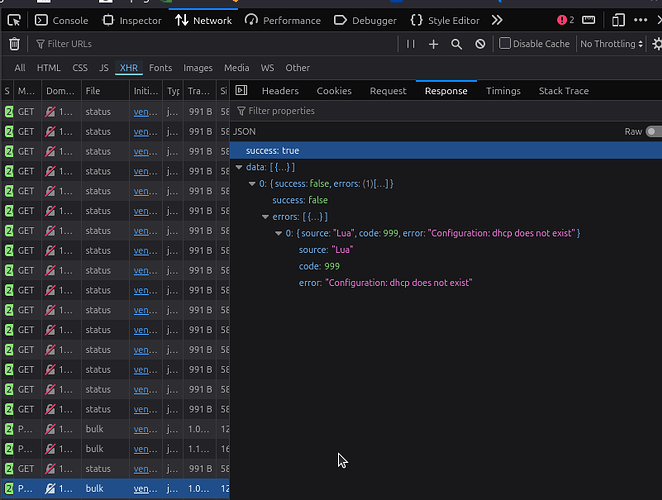Screen dimensions: 662x500
Task: Open network search magnifier
Action: [456, 44]
